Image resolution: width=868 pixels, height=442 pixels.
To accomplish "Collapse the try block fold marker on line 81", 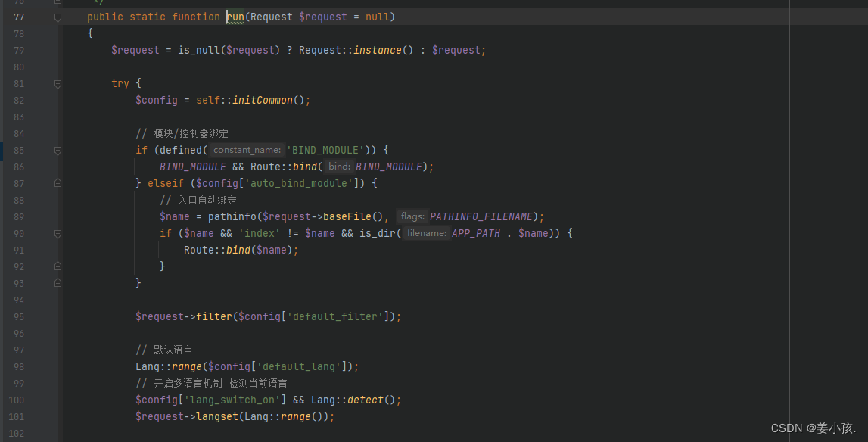I will pos(58,84).
